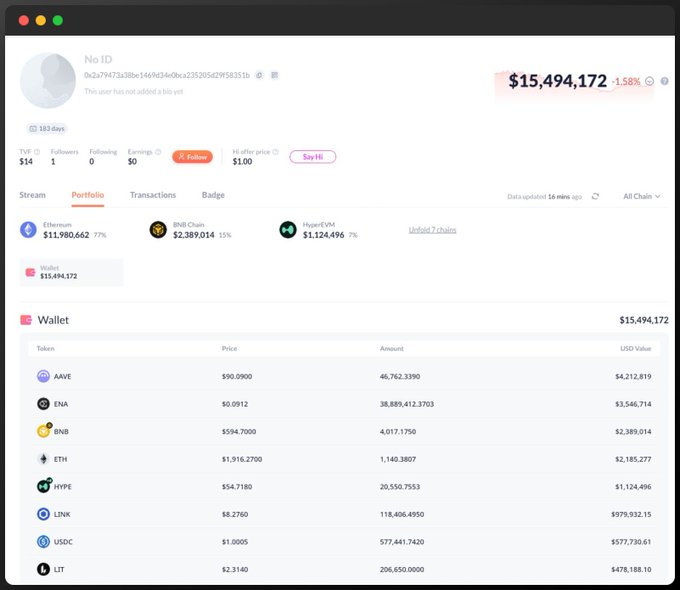
Task: Click the Token column header
Action: pyautogui.click(x=46, y=348)
